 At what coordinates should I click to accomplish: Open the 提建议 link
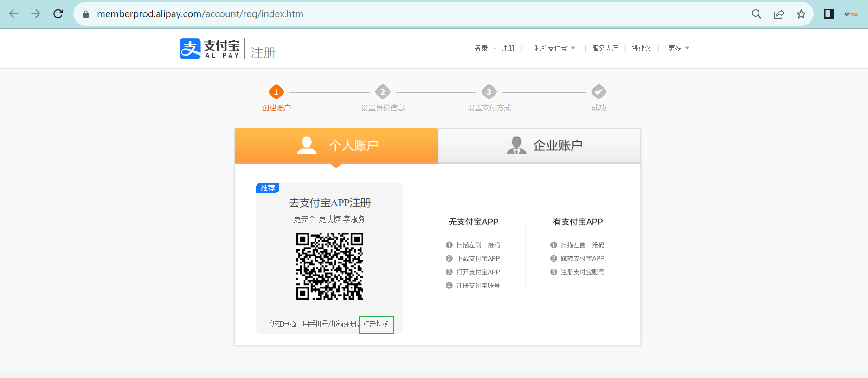tap(641, 48)
